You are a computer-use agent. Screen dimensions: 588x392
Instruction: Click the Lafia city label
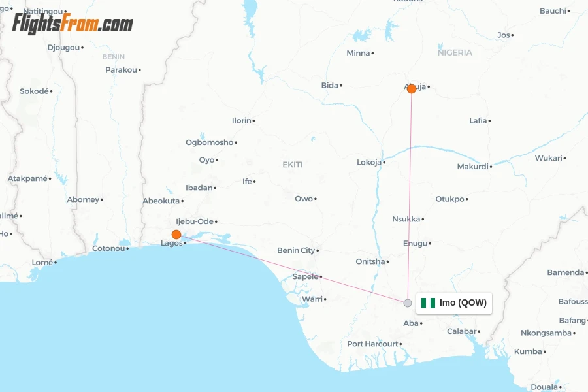tap(478, 120)
